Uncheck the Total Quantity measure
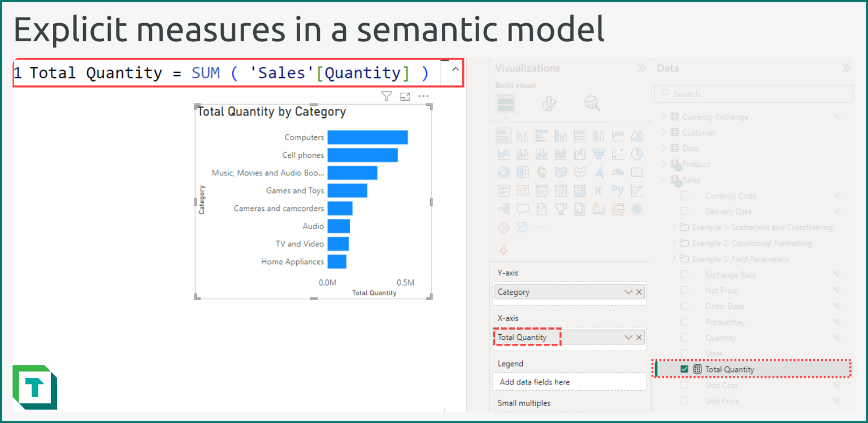 pos(684,369)
